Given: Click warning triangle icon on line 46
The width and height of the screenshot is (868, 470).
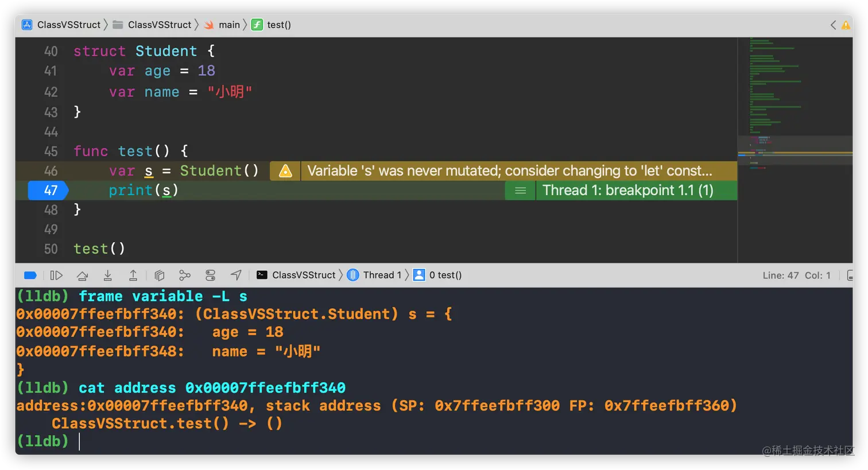Looking at the screenshot, I should pyautogui.click(x=285, y=171).
